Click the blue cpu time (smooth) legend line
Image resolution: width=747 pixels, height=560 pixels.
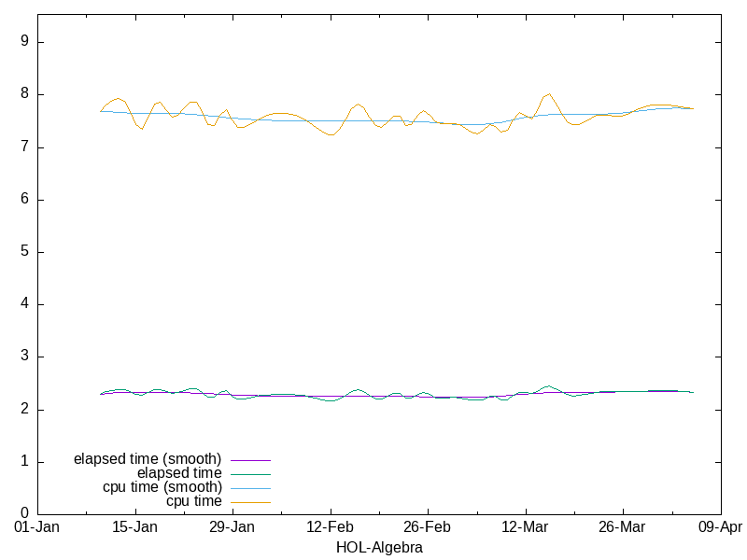249,488
